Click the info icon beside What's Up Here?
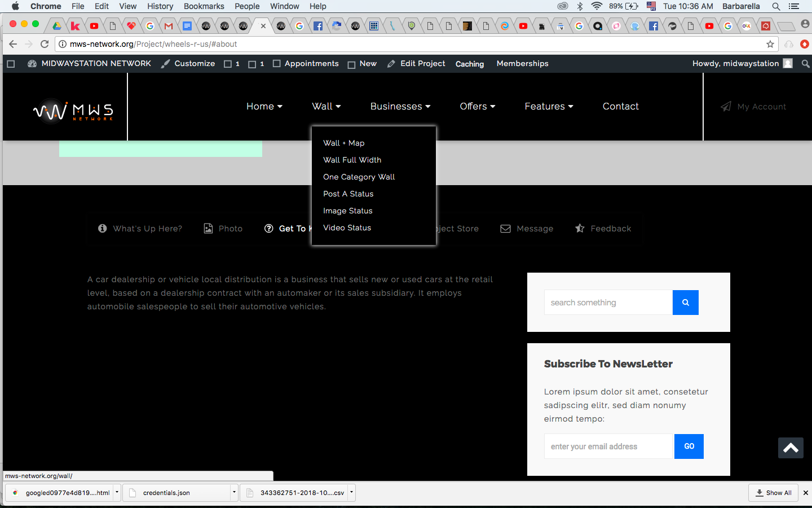This screenshot has width=812, height=508. coord(102,228)
